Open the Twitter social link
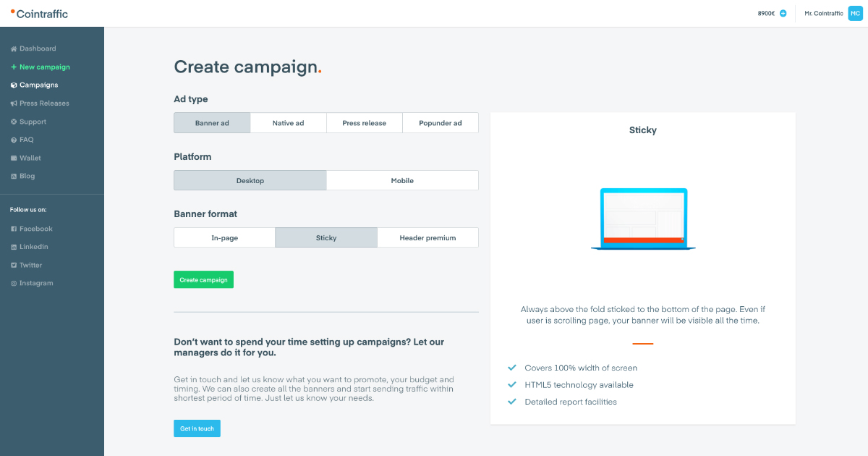The image size is (868, 456). [x=30, y=264]
